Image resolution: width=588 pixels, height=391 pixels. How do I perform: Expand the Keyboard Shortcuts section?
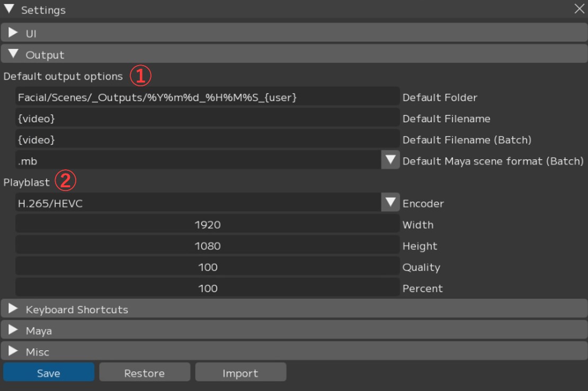tap(14, 309)
